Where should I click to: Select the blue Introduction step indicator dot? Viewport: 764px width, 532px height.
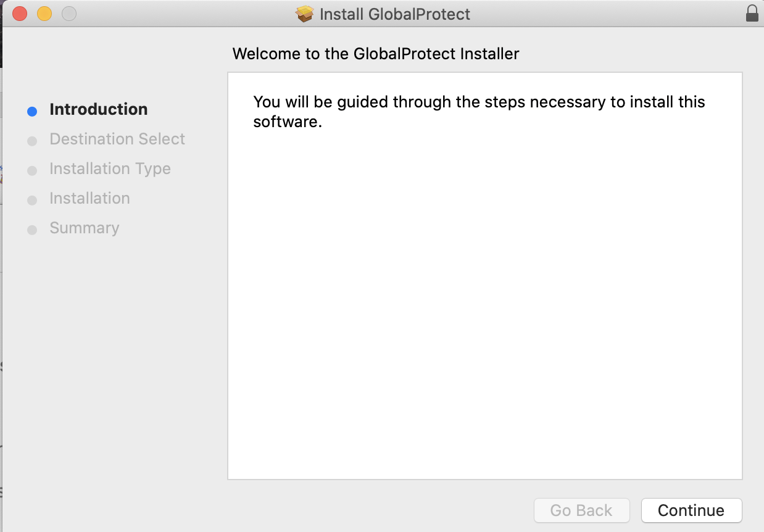click(x=32, y=110)
